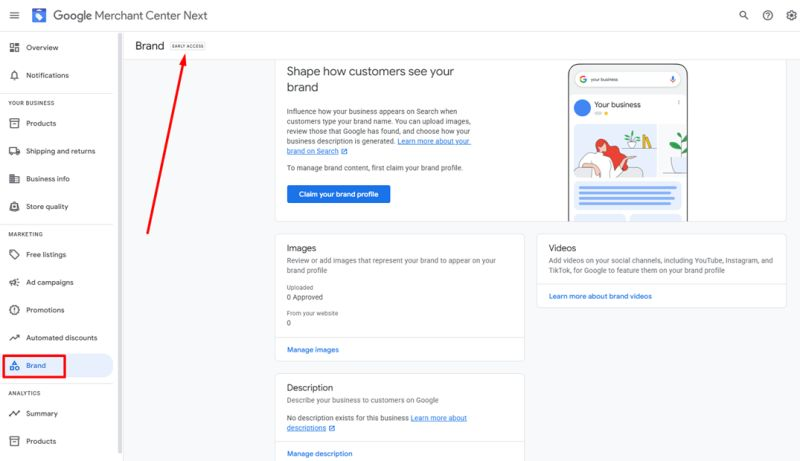Viewport: 800px width, 461px height.
Task: Open the help question mark icon
Action: pyautogui.click(x=767, y=15)
